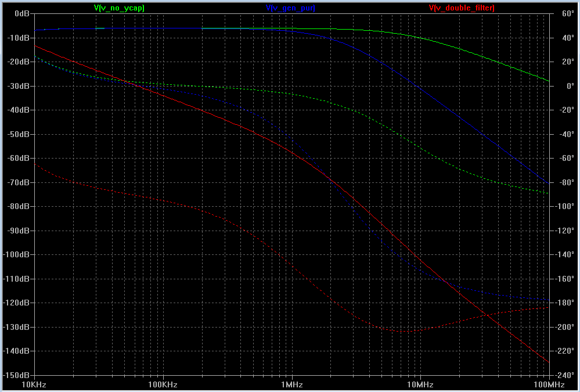580x392 pixels.
Task: Click the -130dB magnitude axis label
Action: click(x=16, y=327)
